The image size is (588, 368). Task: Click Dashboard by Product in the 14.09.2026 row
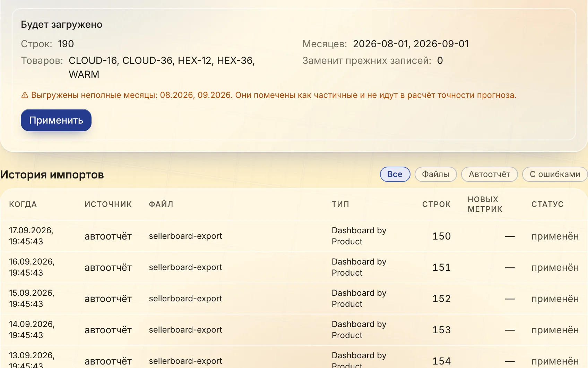[x=359, y=330]
